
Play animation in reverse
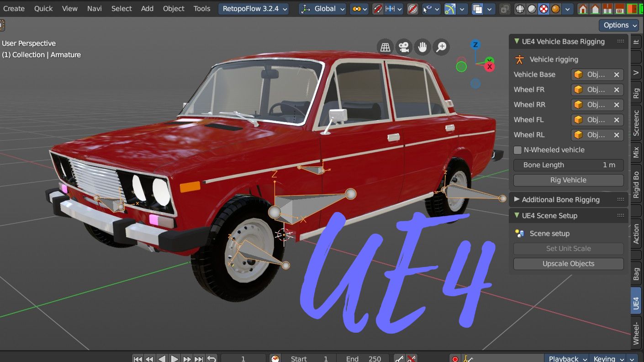[x=162, y=359]
